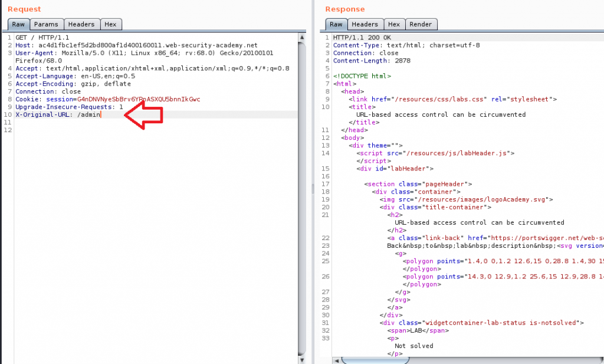The image size is (604, 364).
Task: Switch to the Request Raw tab
Action: pos(18,24)
